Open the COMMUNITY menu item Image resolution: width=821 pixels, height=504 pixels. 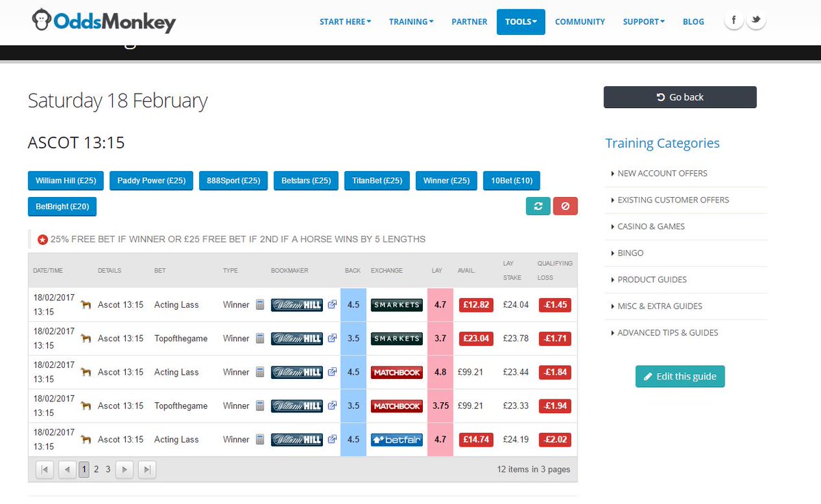[580, 21]
